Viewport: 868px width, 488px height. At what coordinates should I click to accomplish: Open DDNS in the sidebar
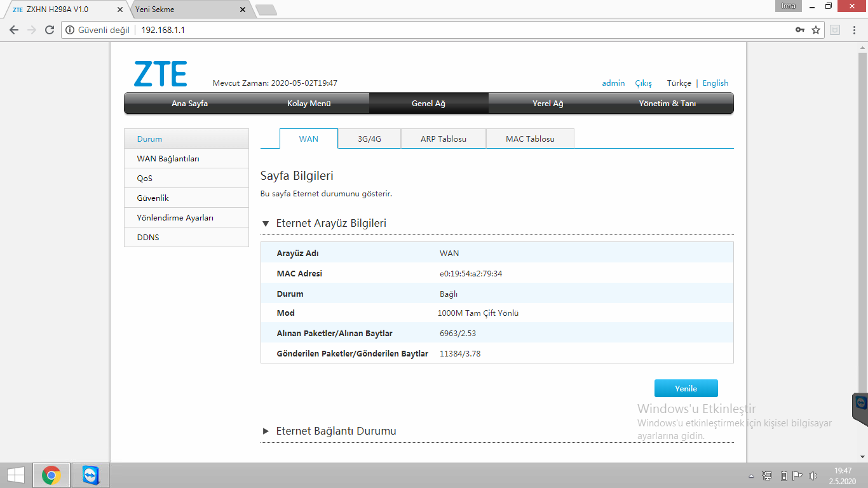pyautogui.click(x=186, y=238)
